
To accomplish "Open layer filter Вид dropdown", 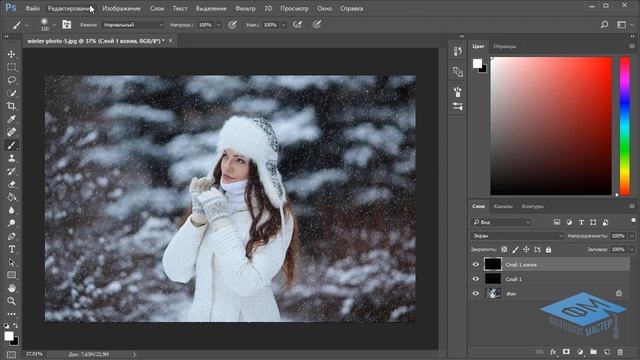I will [502, 222].
